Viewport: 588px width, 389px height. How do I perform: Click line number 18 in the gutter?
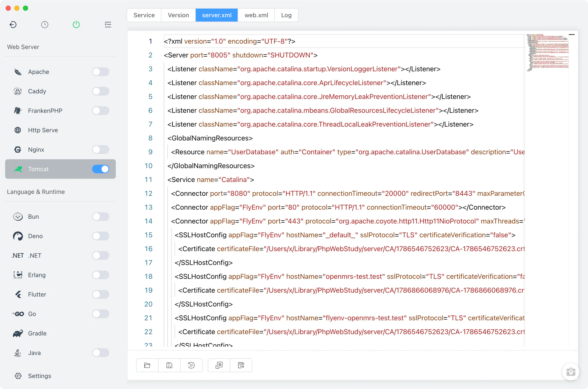[148, 276]
